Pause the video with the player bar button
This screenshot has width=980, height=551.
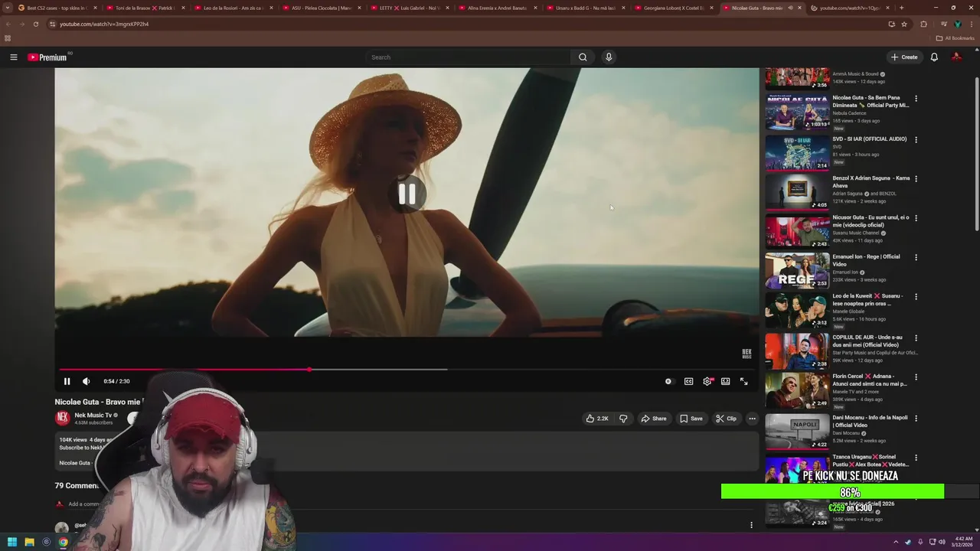click(67, 381)
